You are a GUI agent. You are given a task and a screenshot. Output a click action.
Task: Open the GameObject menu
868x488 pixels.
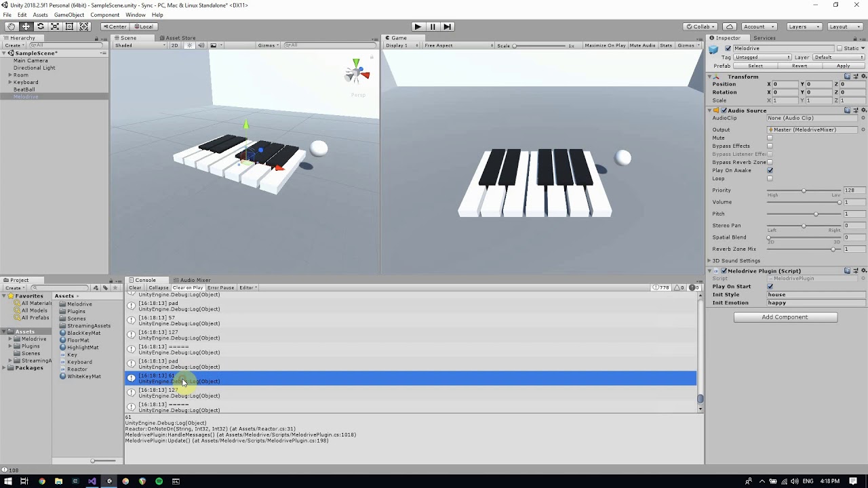tap(69, 15)
